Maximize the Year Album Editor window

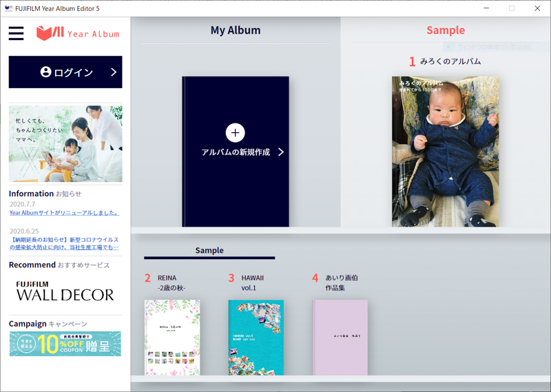(512, 8)
